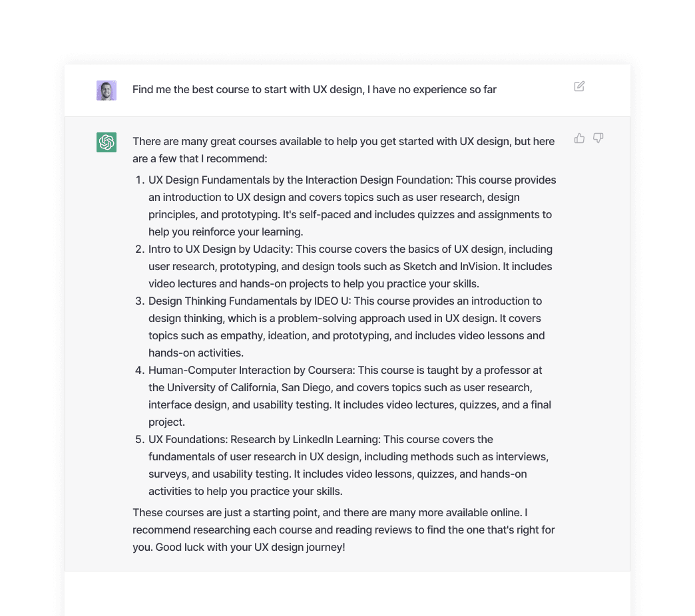Click the green ChatGPT logo avatar
The width and height of the screenshot is (695, 616).
[107, 142]
